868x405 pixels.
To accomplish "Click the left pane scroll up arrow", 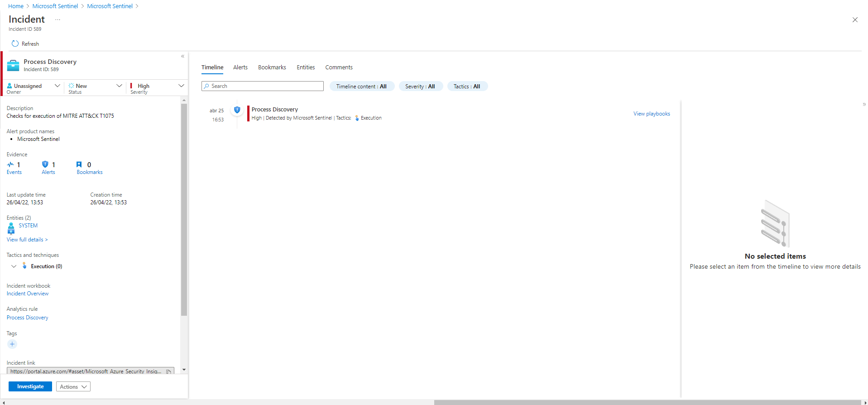I will point(184,100).
